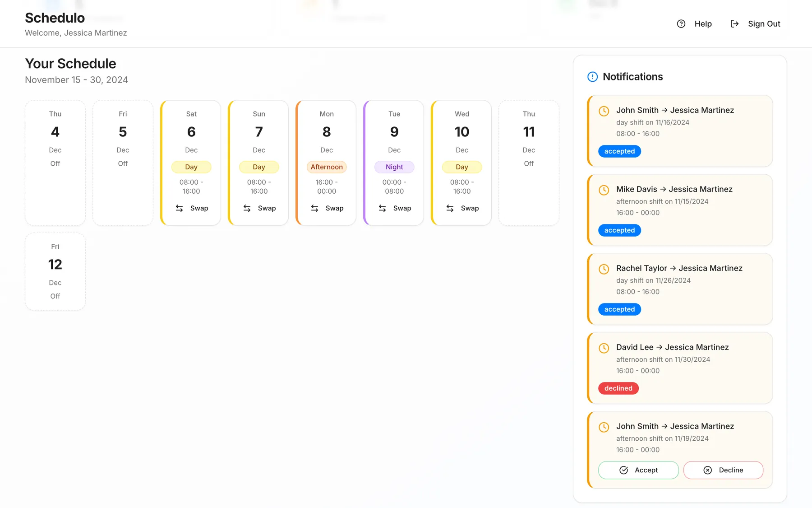Click '08:00 - 16:00' time on Sat 6
The height and width of the screenshot is (508, 812).
pyautogui.click(x=191, y=186)
